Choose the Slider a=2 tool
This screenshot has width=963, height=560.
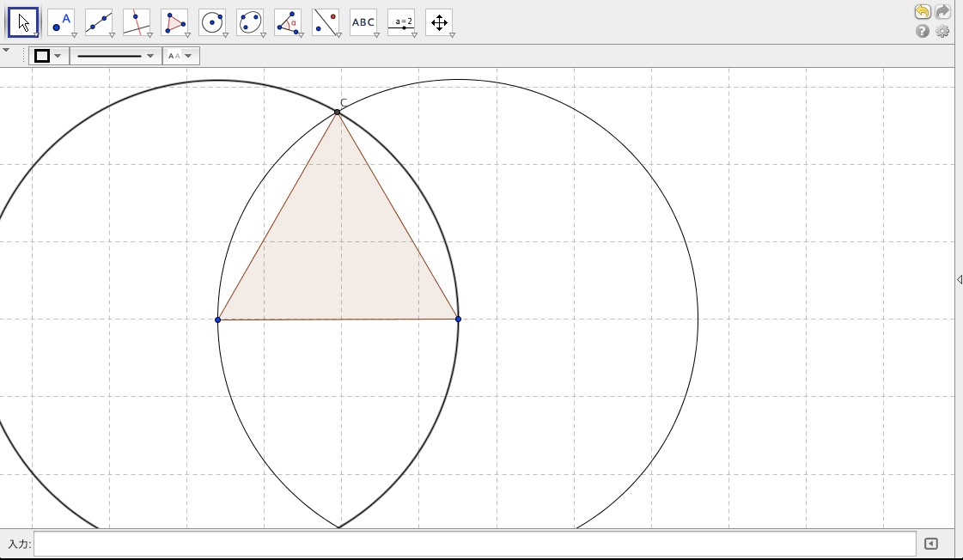point(401,22)
